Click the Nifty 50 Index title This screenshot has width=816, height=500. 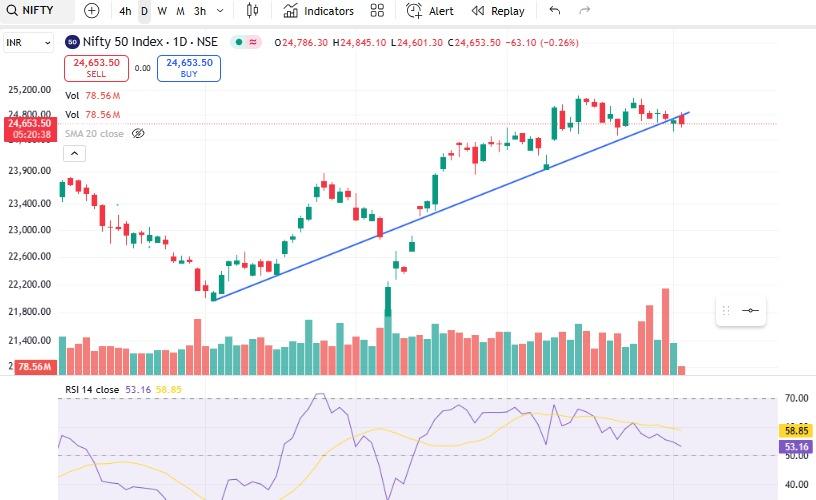click(150, 42)
